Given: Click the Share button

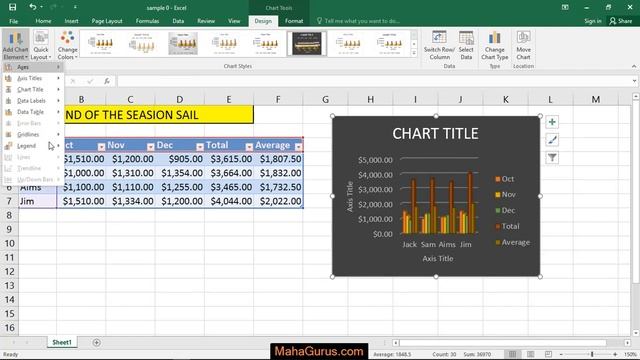Looking at the screenshot, I should (x=621, y=21).
